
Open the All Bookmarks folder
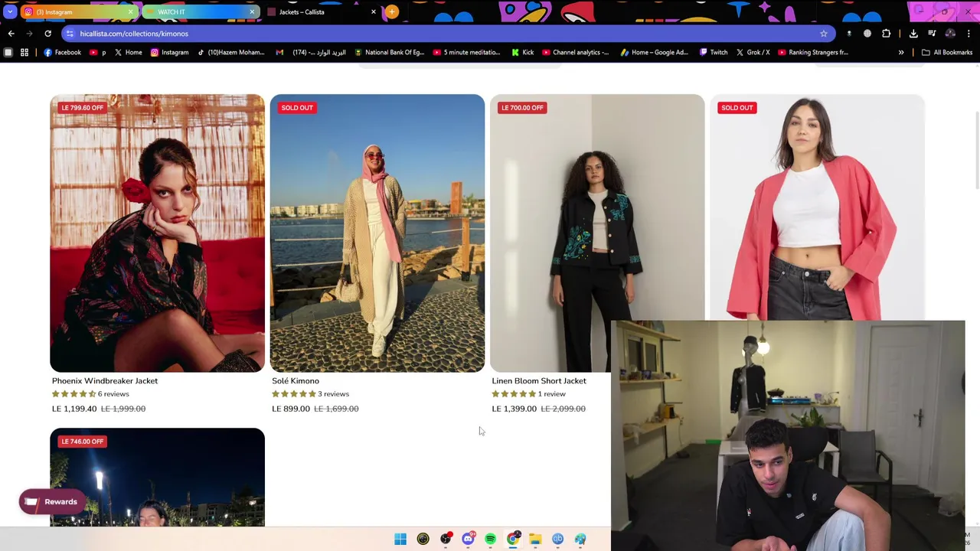click(x=947, y=53)
